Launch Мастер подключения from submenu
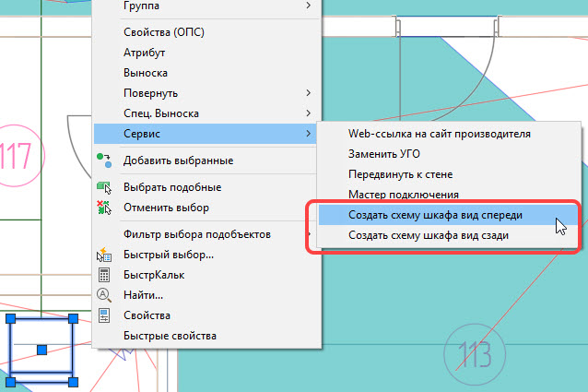The height and width of the screenshot is (392, 588). [x=448, y=195]
